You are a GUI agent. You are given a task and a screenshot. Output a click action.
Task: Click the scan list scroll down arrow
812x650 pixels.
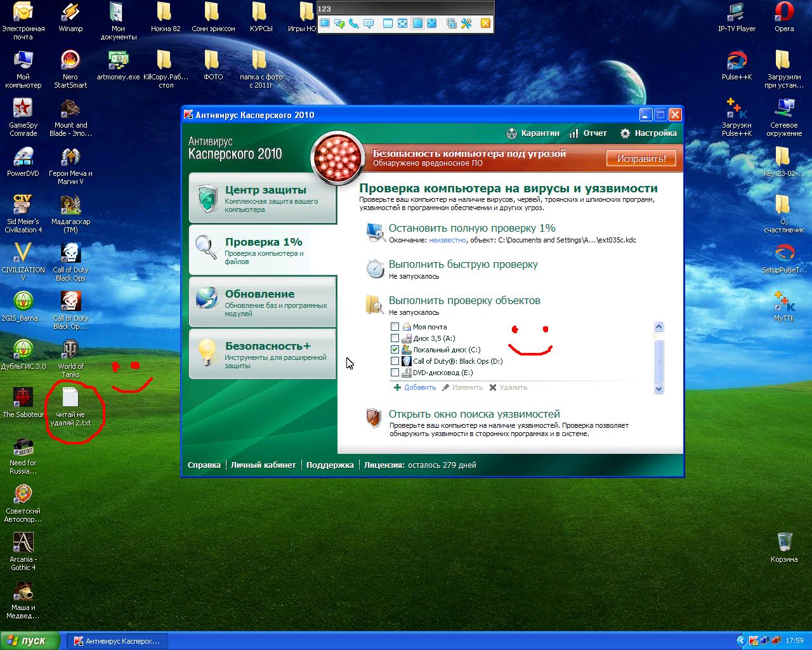658,388
